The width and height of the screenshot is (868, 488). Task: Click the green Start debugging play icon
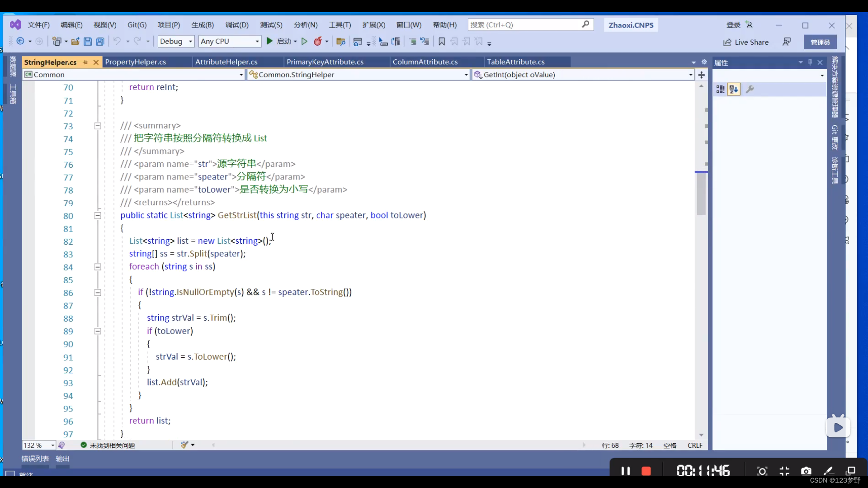click(x=269, y=41)
